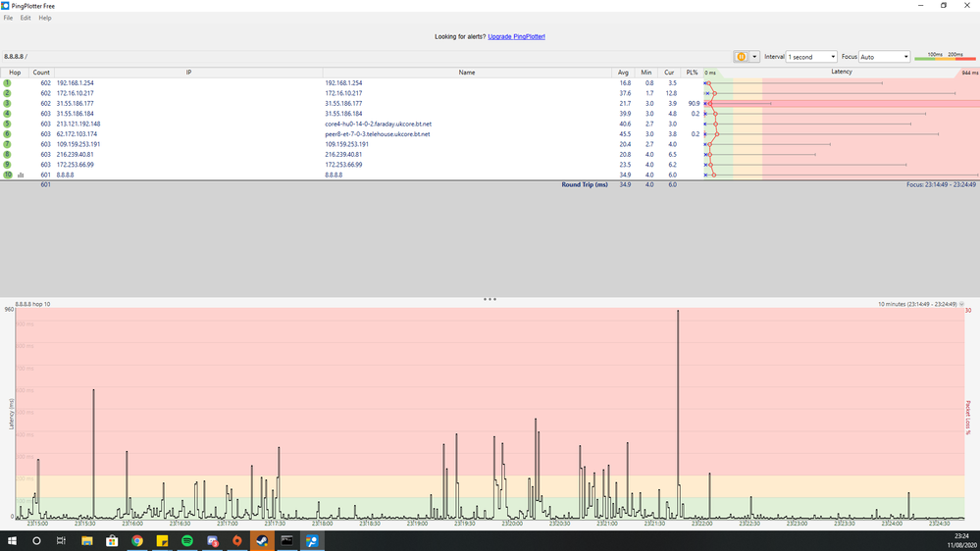
Task: Switch to Steam in the taskbar
Action: (x=262, y=540)
